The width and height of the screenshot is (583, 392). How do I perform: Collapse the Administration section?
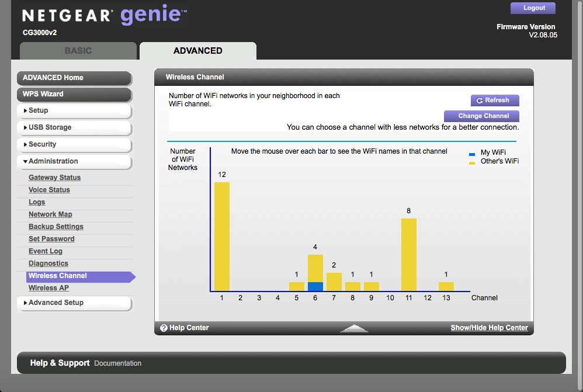74,161
